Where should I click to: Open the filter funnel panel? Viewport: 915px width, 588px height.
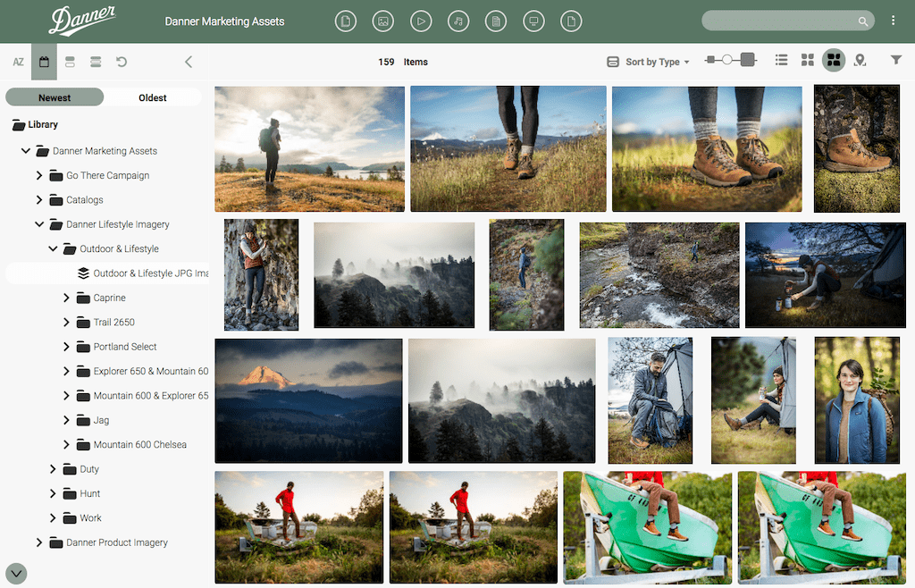click(x=895, y=61)
